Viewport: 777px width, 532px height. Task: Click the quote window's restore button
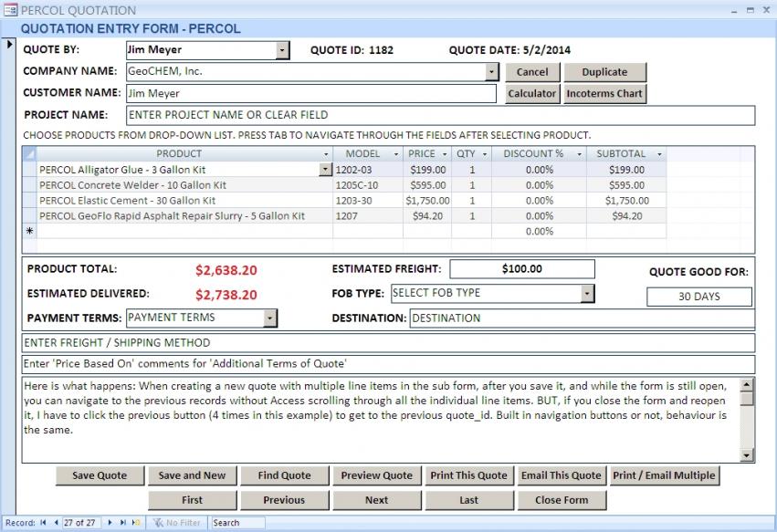pyautogui.click(x=751, y=10)
